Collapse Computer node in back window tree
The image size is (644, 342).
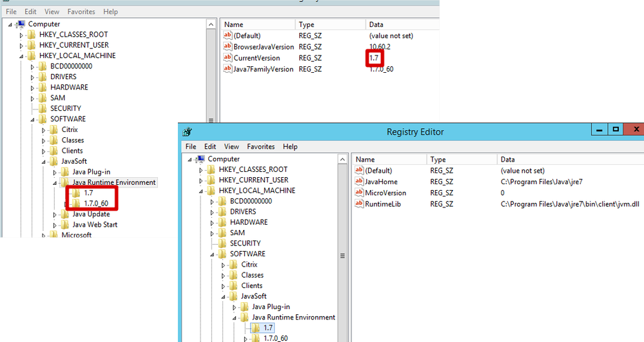pyautogui.click(x=10, y=24)
